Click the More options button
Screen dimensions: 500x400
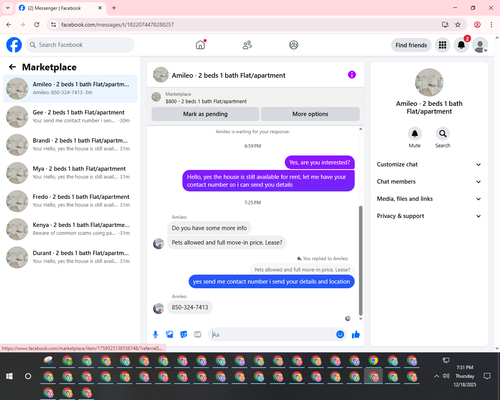[x=310, y=114]
